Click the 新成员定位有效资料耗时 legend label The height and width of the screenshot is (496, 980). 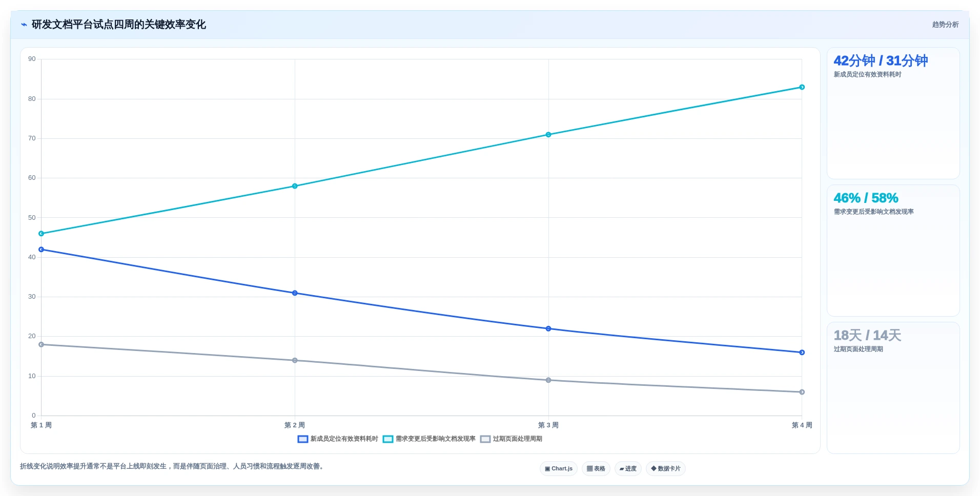pyautogui.click(x=344, y=439)
